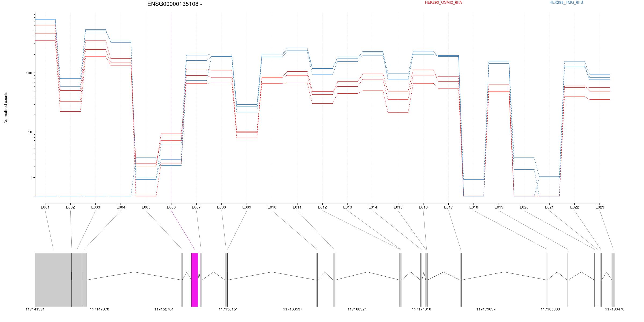This screenshot has width=644, height=322.
Task: Click the y-axis tick label 10
Action: coord(30,132)
